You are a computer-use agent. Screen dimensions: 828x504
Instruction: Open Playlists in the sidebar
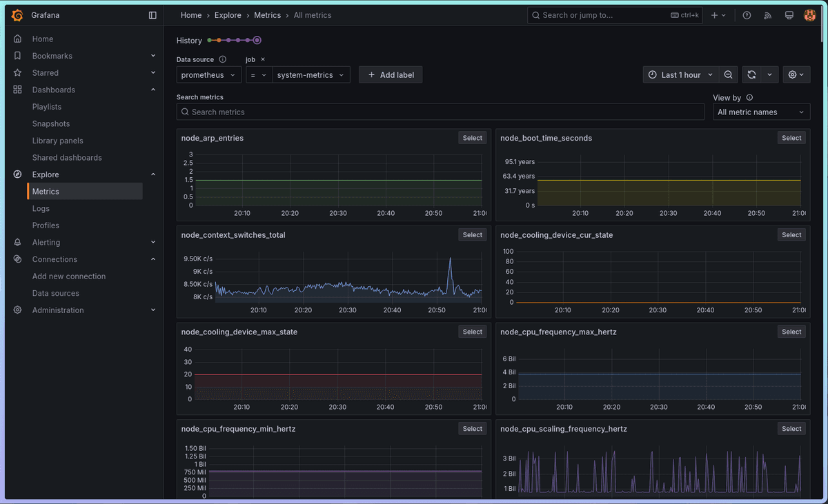point(47,107)
